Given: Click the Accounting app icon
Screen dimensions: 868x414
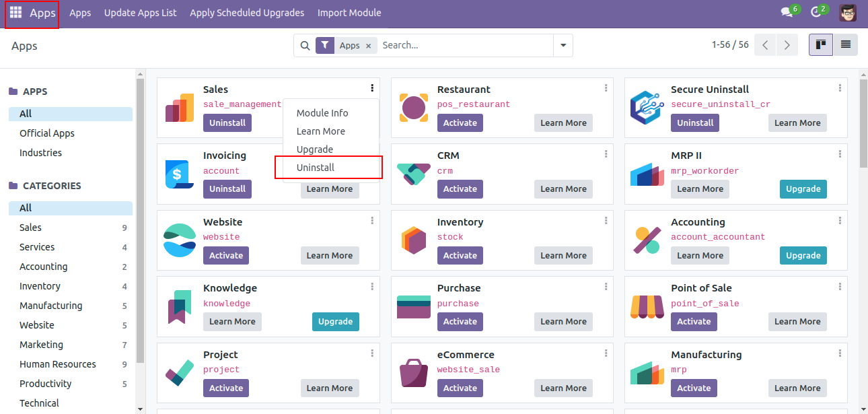Looking at the screenshot, I should tap(647, 240).
